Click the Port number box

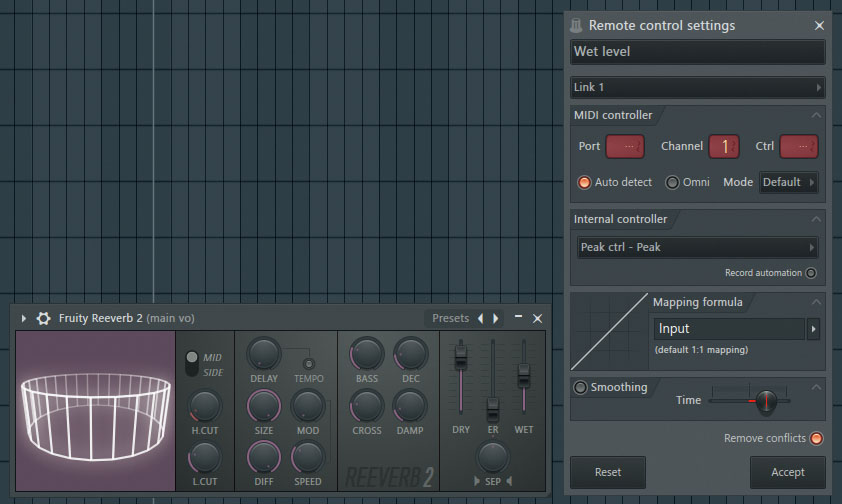click(x=625, y=146)
